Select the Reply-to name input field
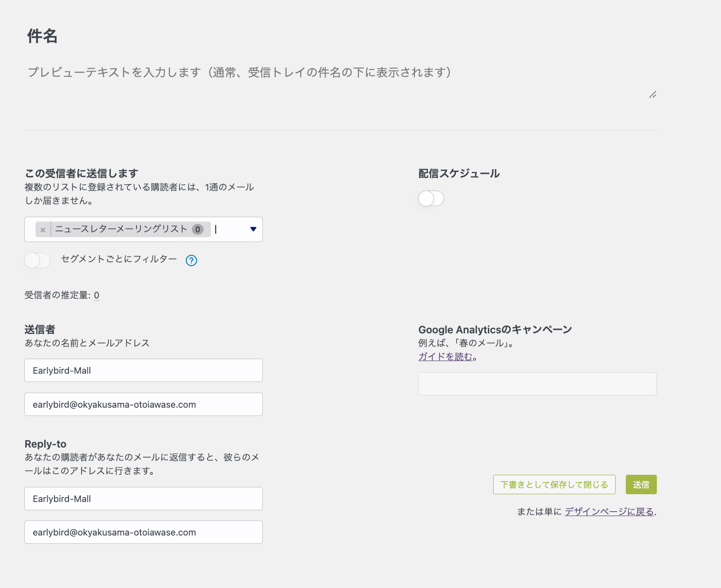 point(143,499)
